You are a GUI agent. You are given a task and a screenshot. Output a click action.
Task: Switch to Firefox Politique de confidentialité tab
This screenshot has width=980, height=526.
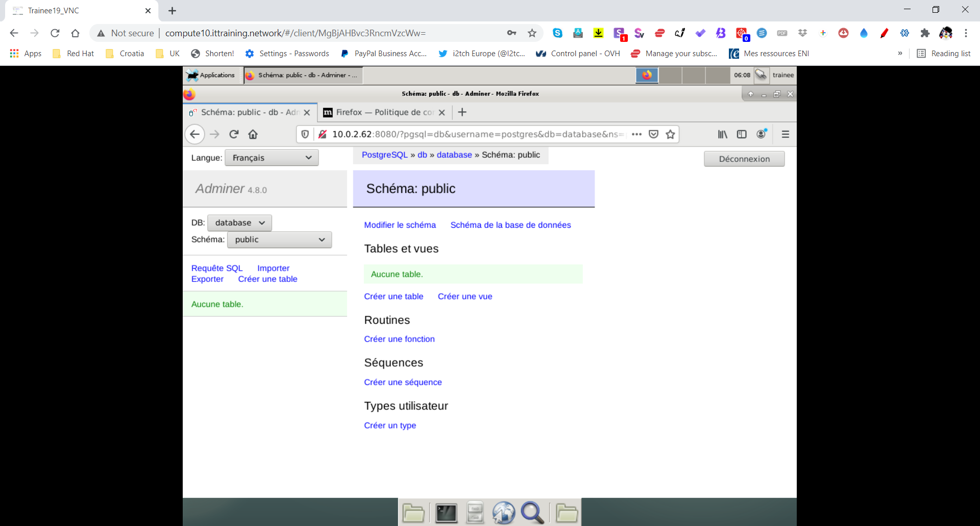pyautogui.click(x=383, y=112)
